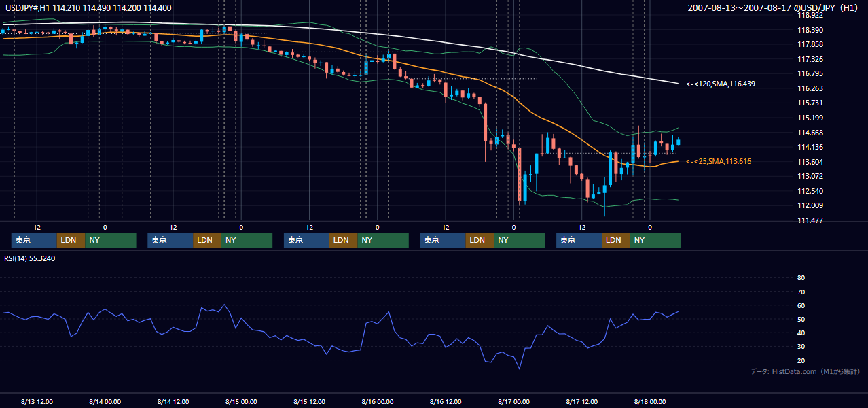Click price axis label 118.390
This screenshot has height=408, width=868.
810,30
